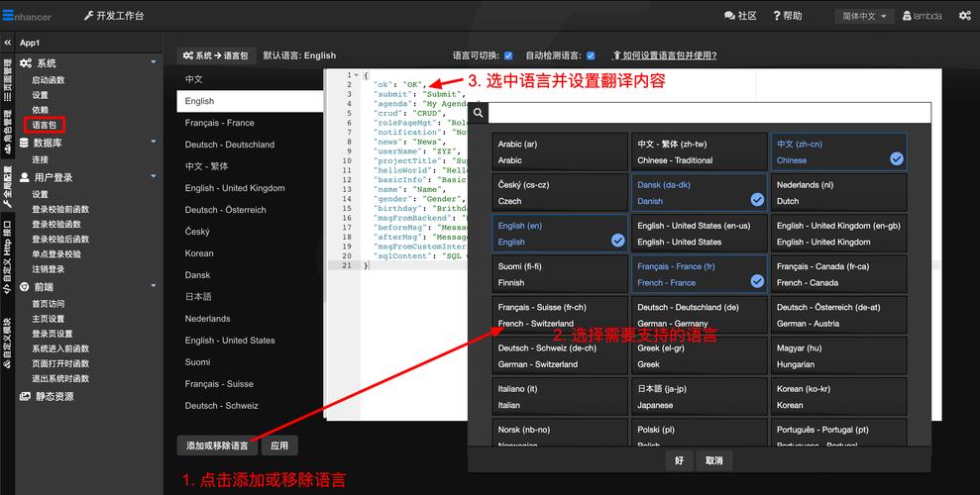Viewport: 980px width, 495px height.
Task: Click the 添加或移除语言 button
Action: [218, 446]
